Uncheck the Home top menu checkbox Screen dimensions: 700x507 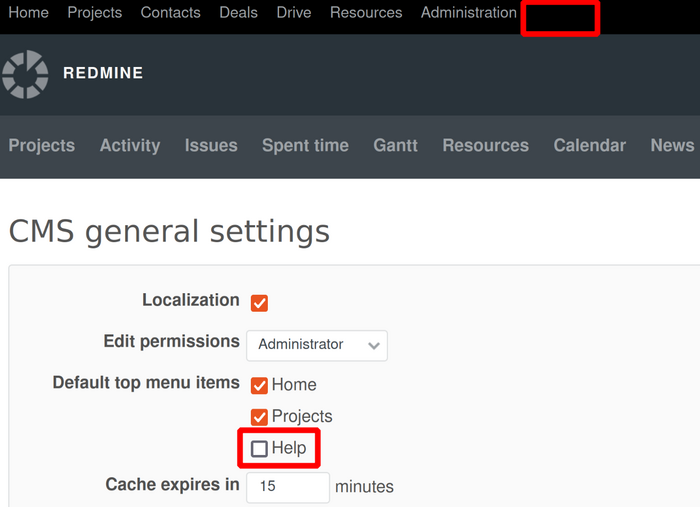tap(259, 386)
